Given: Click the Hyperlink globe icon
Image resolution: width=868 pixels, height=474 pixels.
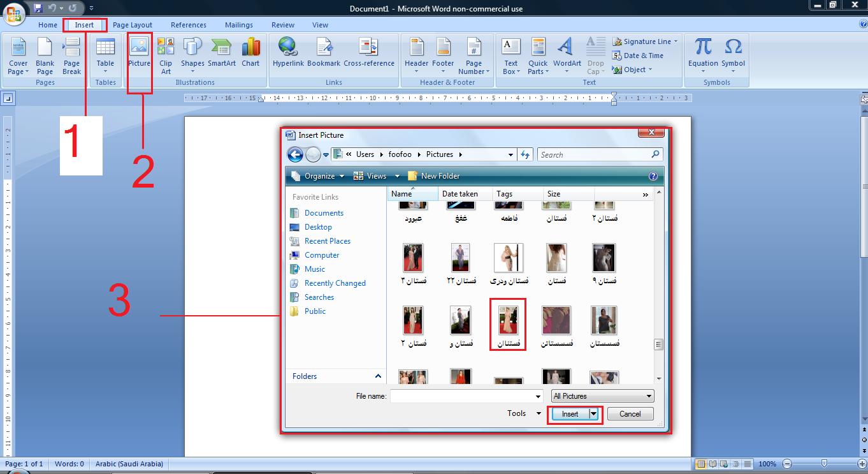Looking at the screenshot, I should coord(288,47).
